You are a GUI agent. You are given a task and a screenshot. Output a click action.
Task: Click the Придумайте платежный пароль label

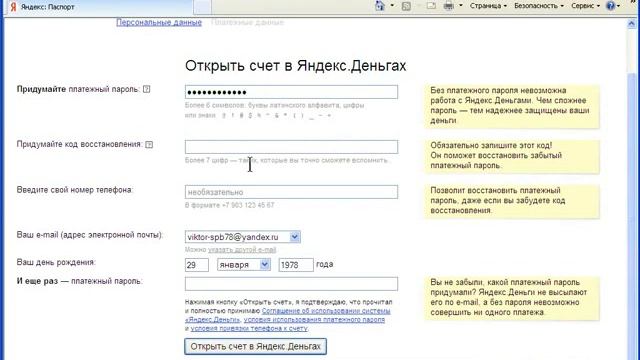pos(78,89)
